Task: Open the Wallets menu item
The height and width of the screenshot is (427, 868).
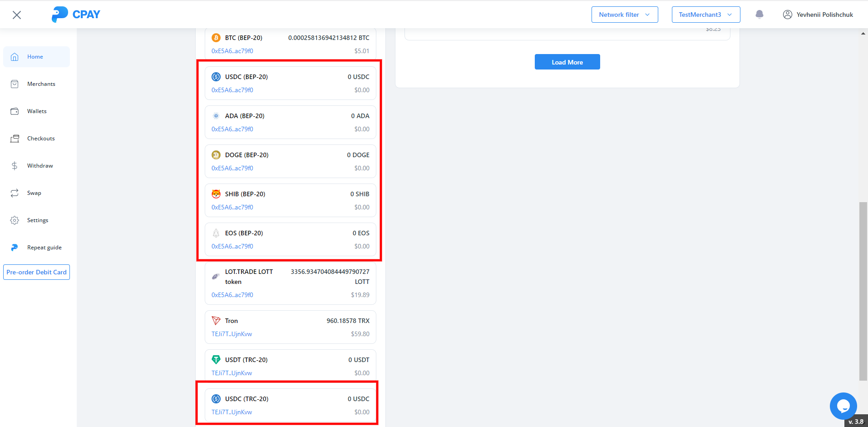Action: click(36, 111)
